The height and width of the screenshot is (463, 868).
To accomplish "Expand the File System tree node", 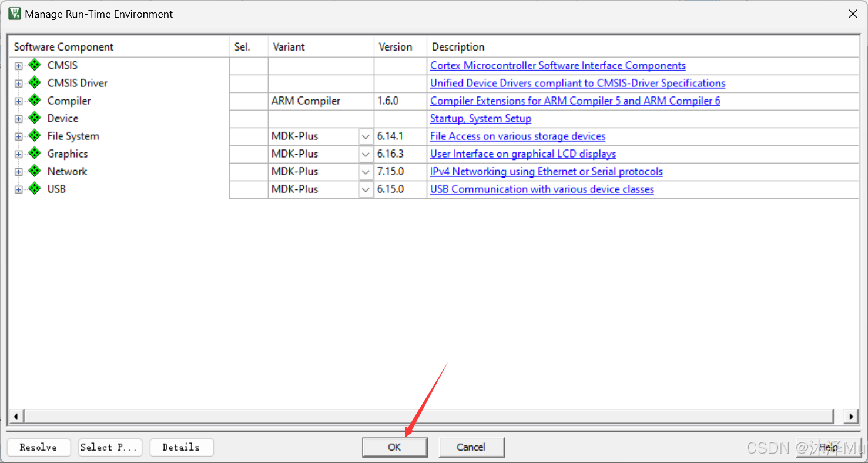I will point(19,136).
